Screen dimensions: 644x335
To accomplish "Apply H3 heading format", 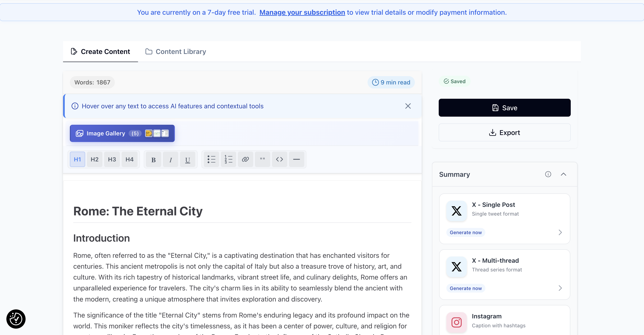I will (112, 159).
